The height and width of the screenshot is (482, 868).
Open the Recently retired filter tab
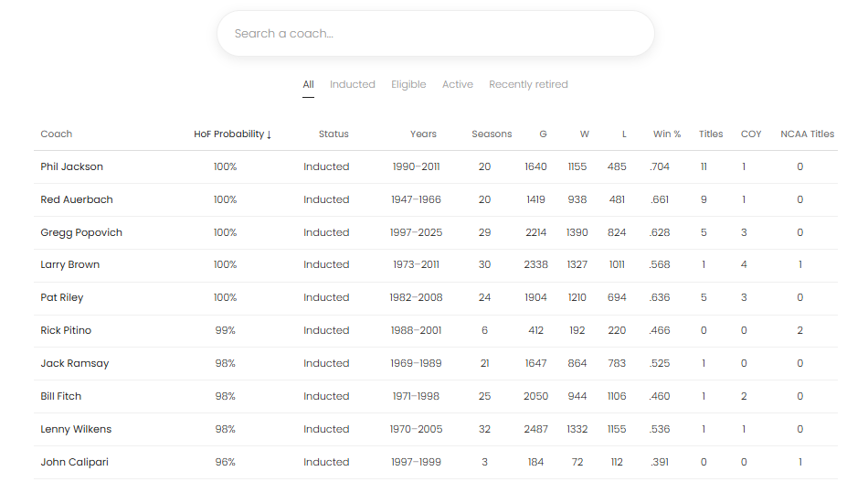click(528, 84)
